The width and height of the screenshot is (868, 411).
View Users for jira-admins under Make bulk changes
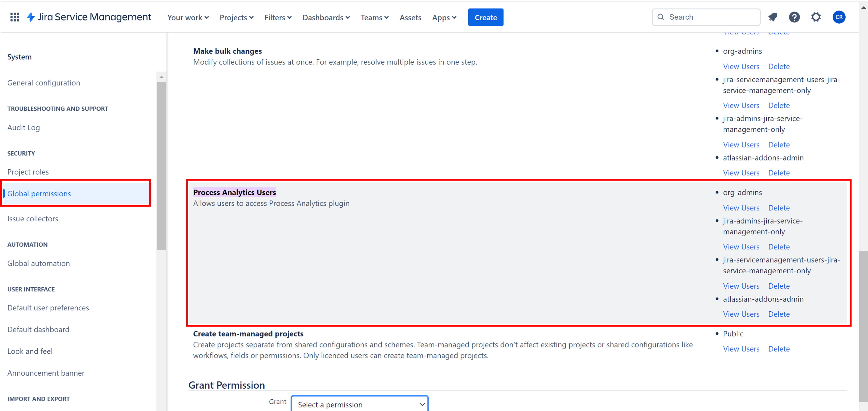[741, 145]
